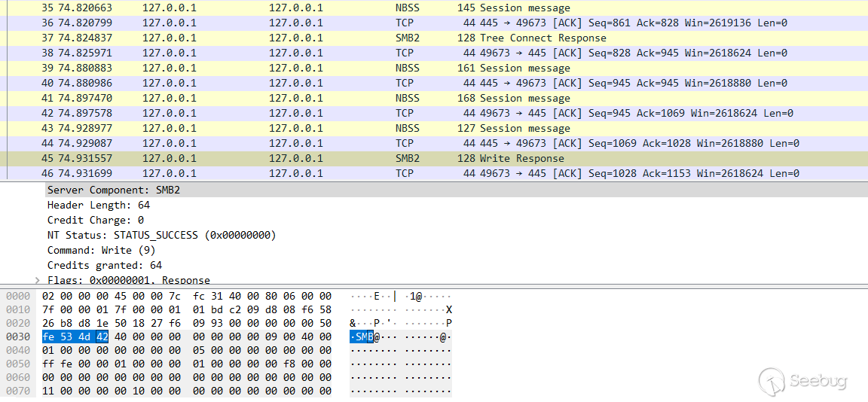The width and height of the screenshot is (868, 402).
Task: Click hex offset 0070 row label
Action: (x=17, y=391)
